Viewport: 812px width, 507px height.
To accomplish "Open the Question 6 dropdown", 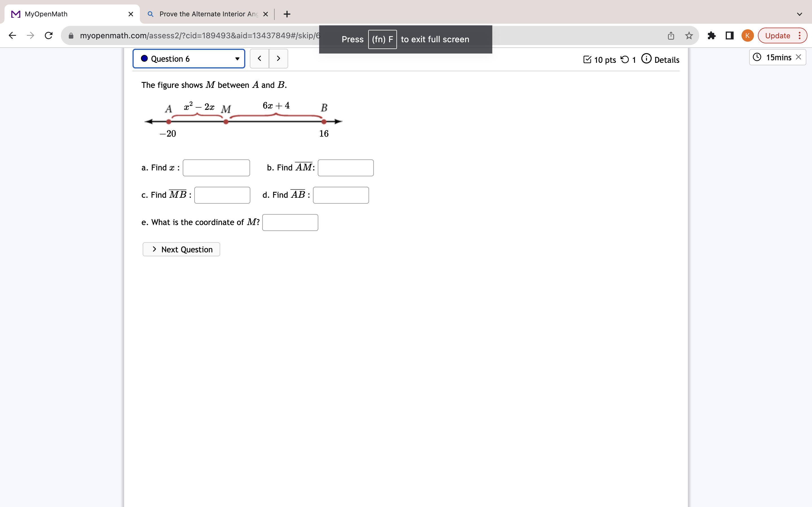I will [189, 59].
